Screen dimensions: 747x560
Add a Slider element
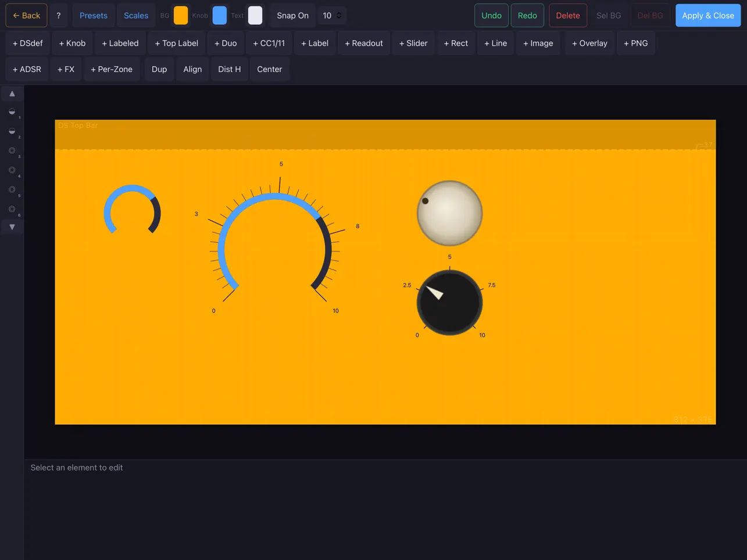[413, 43]
